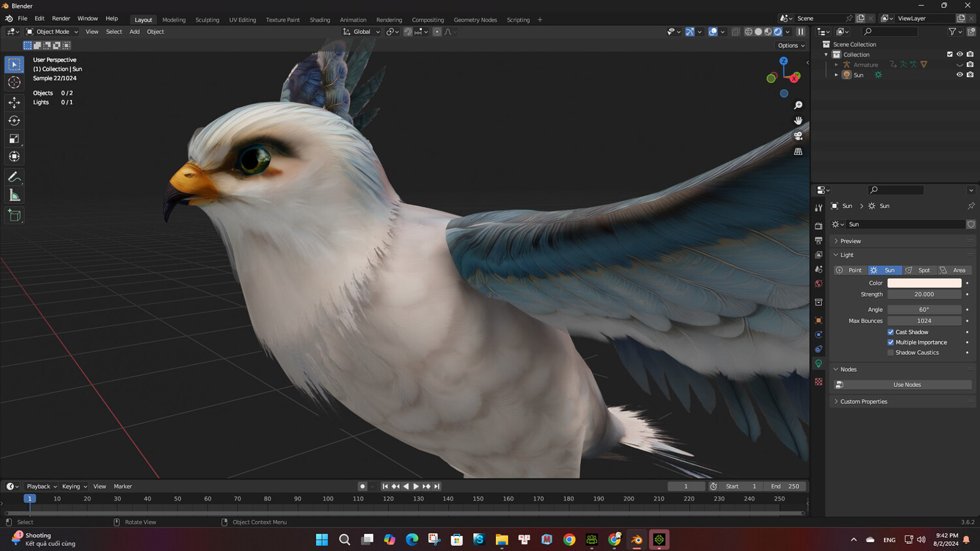Disable Sun in renders via camera icon
The width and height of the screenshot is (980, 551).
coord(970,75)
